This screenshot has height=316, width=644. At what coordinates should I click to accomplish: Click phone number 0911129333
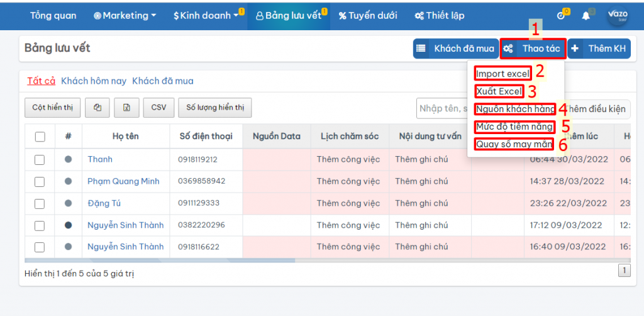(198, 203)
